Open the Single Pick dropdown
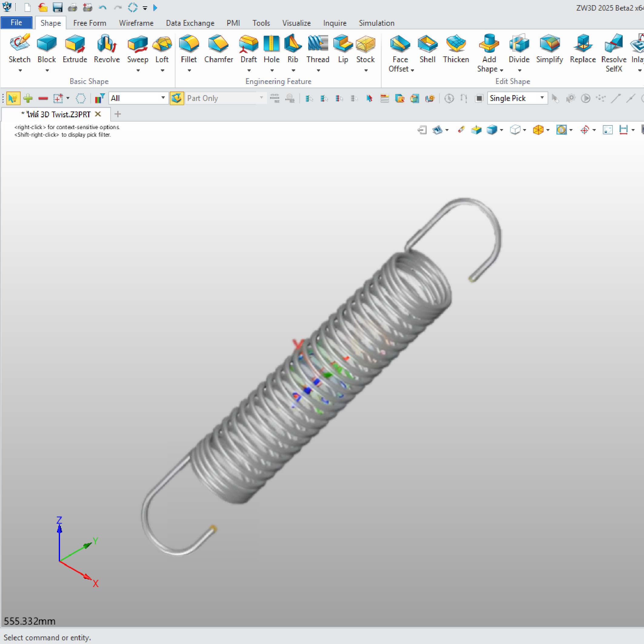The image size is (644, 644). tap(542, 98)
